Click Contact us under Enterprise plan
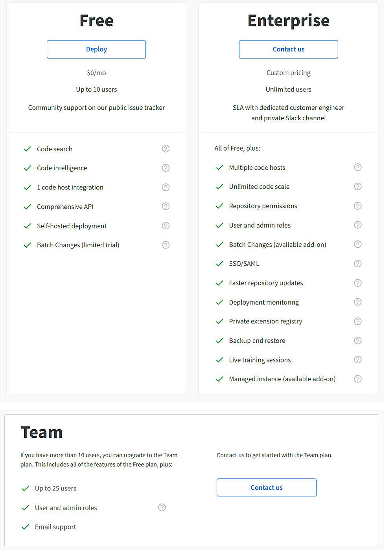The height and width of the screenshot is (553, 392). 288,49
